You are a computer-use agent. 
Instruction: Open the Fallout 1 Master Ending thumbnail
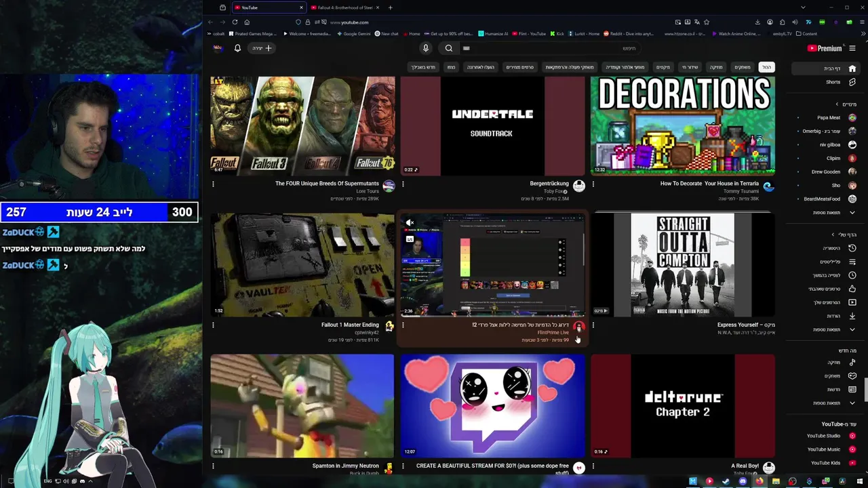(x=302, y=265)
